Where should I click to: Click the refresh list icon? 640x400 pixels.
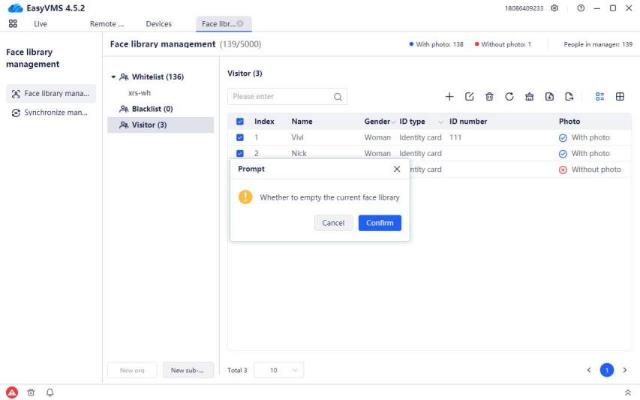coord(509,97)
